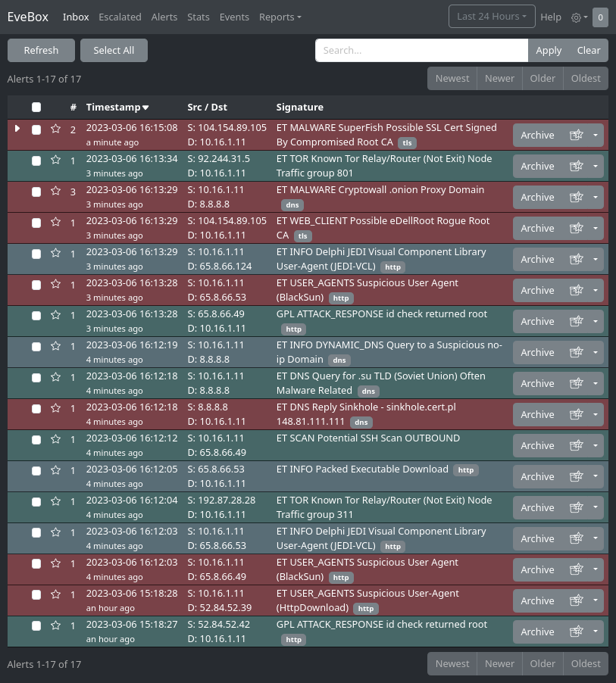Star the Cryptowall .onion Proxy alert
This screenshot has width=616, height=683.
tap(55, 192)
